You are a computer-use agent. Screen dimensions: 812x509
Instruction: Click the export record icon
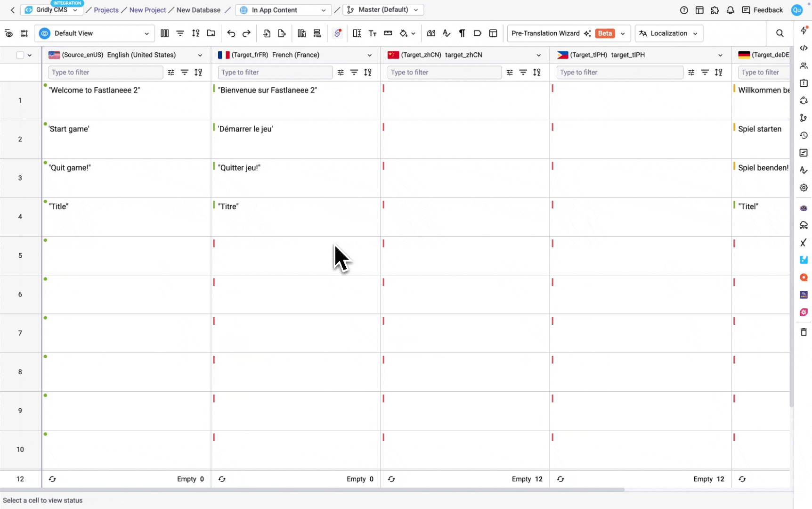point(282,33)
